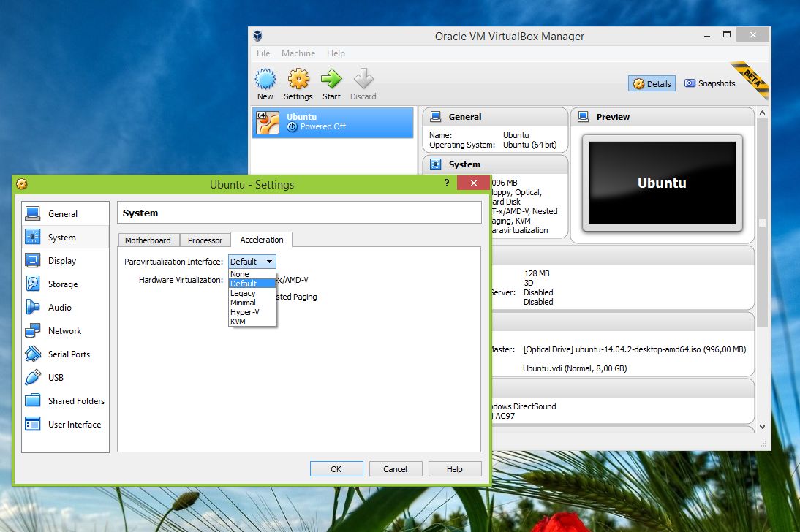This screenshot has width=800, height=532.
Task: Click the New virtual machine icon
Action: (265, 79)
